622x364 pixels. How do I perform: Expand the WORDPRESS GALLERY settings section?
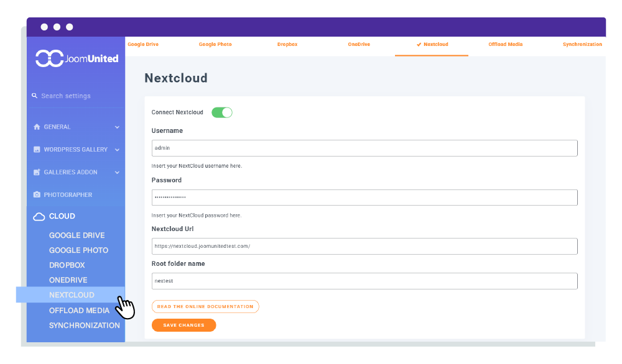[x=116, y=149]
